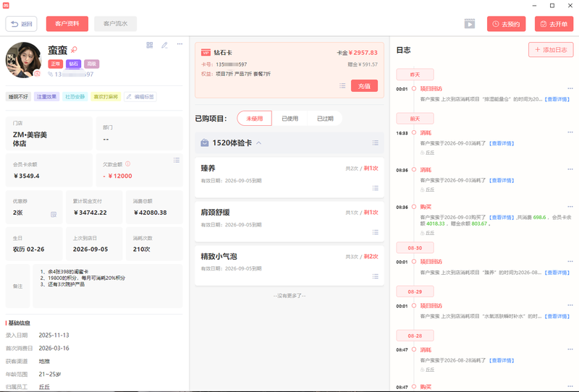The image size is (579, 392).
Task: Click the 返回 back button
Action: click(21, 24)
